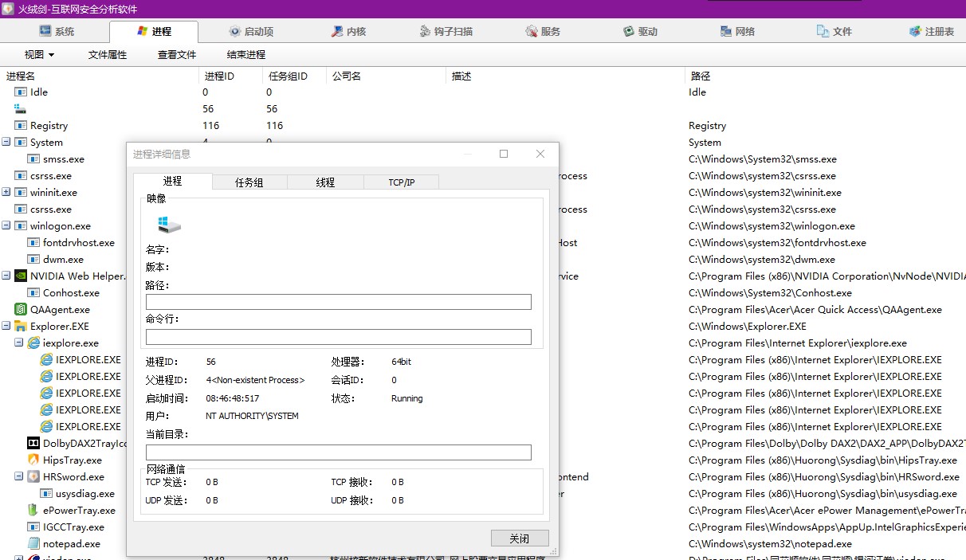Click the HipsTray.exe flame icon

click(x=33, y=460)
